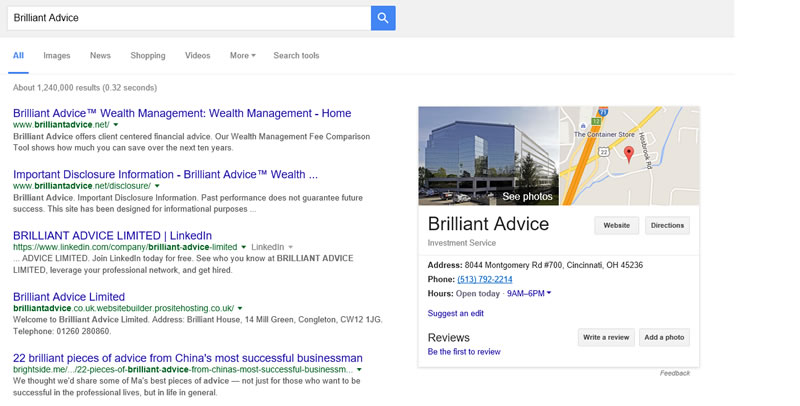Open the Videos tab
This screenshot has height=406, width=800.
pyautogui.click(x=197, y=56)
